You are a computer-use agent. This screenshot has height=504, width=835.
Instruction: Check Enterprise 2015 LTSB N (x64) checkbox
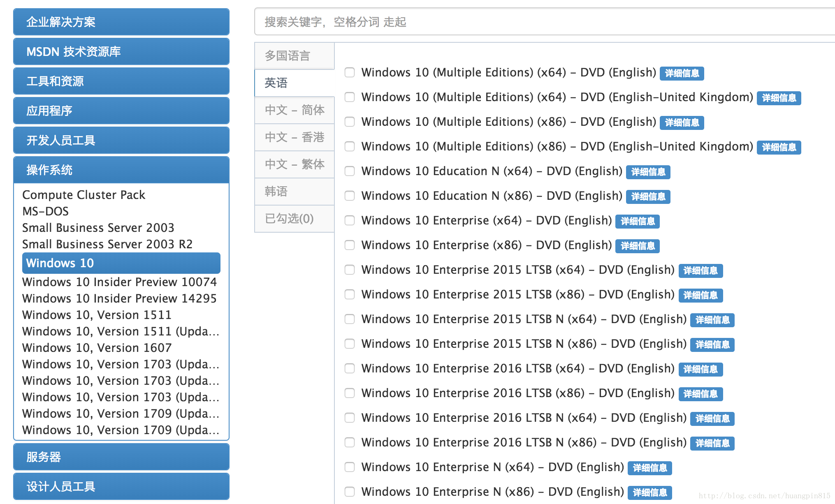pos(350,319)
